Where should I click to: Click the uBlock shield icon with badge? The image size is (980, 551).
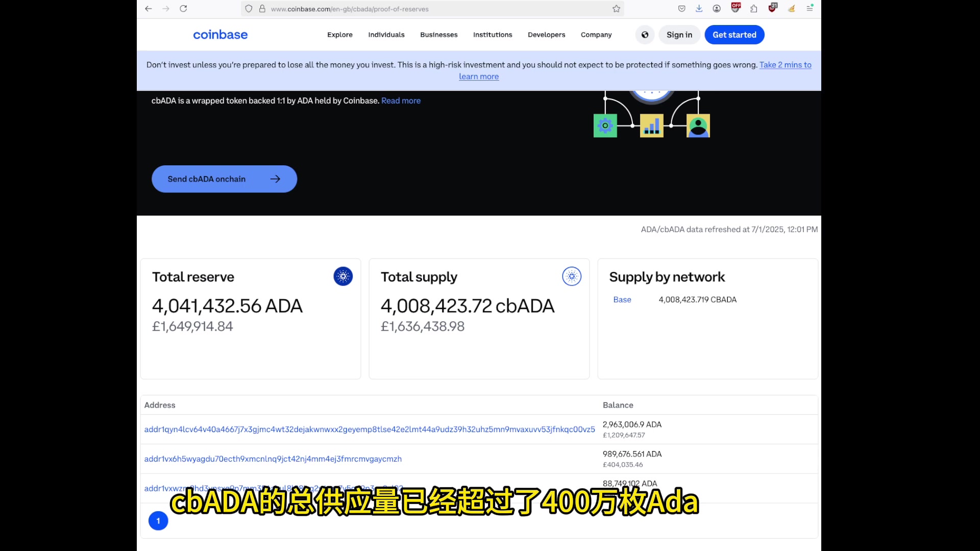[772, 8]
